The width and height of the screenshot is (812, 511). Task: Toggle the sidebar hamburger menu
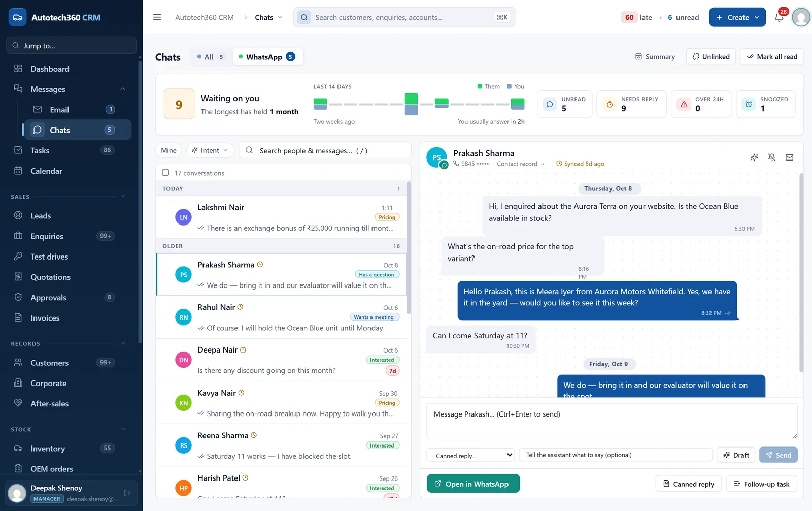[157, 17]
